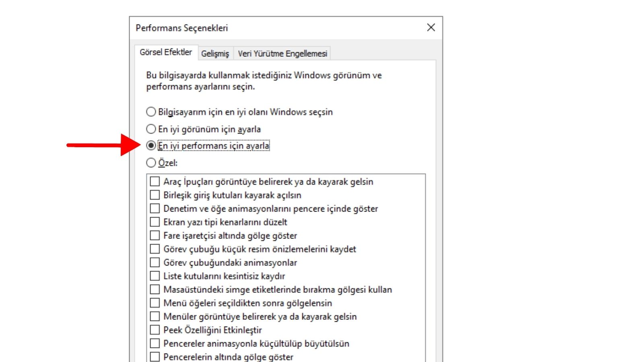Enable 'Masaüstündeki simge etiketlerinde bırakma gölgesi'
The image size is (644, 362).
click(155, 289)
